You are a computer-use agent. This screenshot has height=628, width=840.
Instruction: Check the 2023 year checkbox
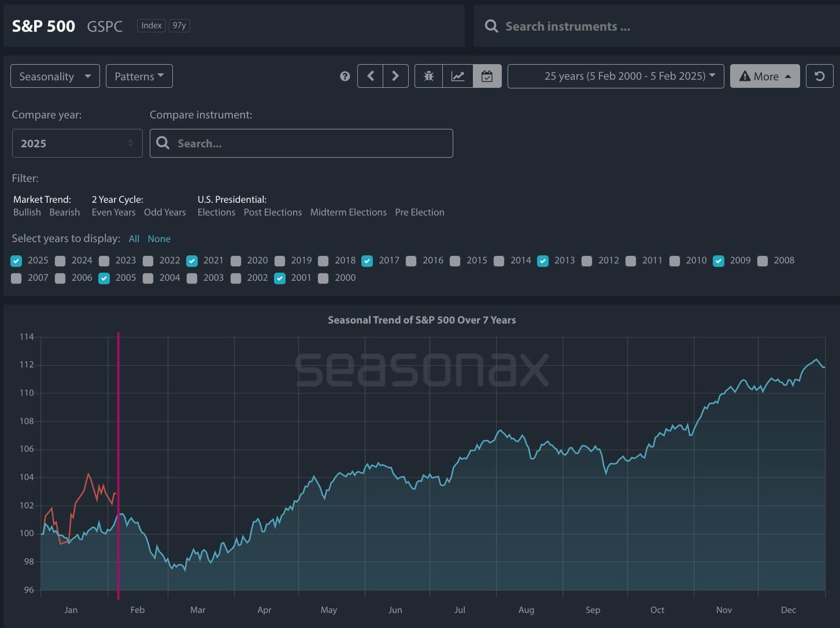click(104, 261)
